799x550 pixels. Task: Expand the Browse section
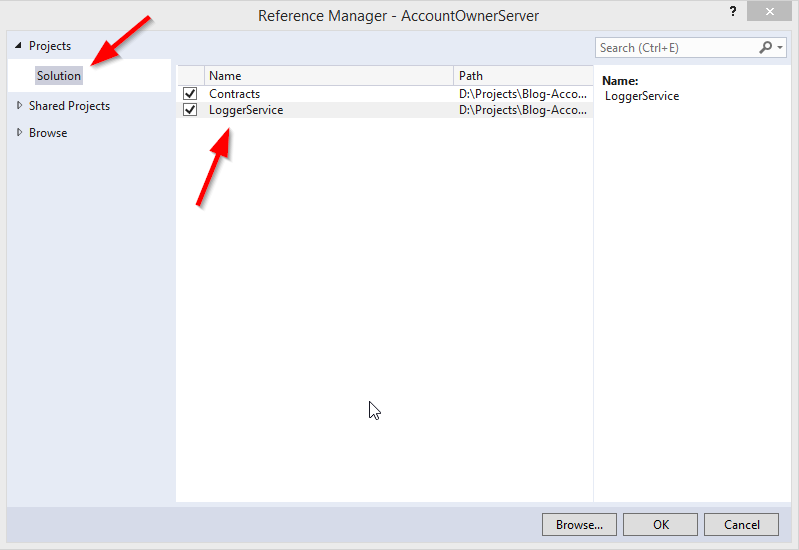pos(18,132)
